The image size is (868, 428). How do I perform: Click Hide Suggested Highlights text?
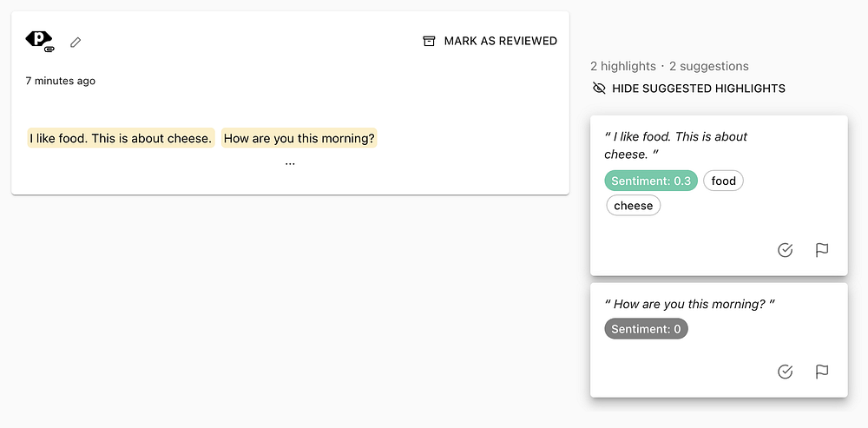(x=698, y=89)
